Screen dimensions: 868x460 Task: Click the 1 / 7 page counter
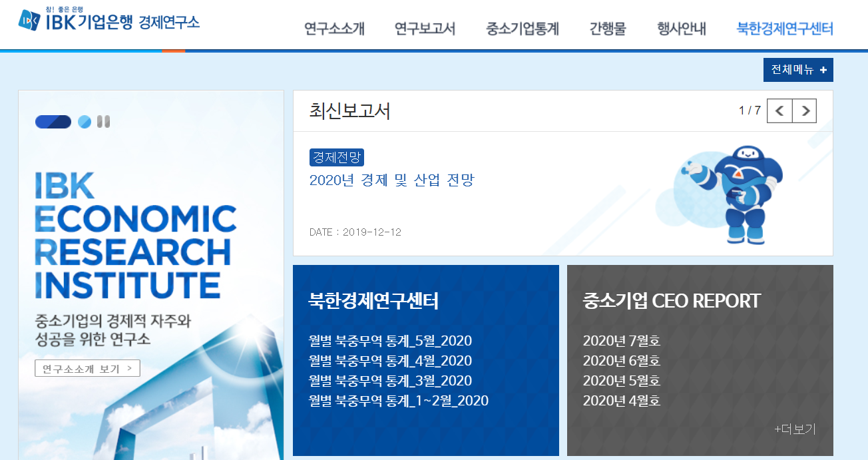tap(750, 111)
